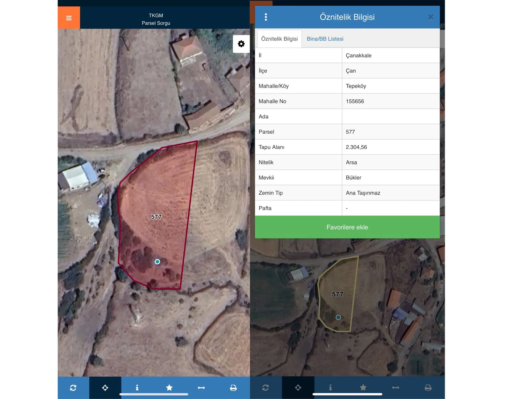Select the Öznitelik Bilgisi tab
This screenshot has width=532, height=399.
pos(279,39)
